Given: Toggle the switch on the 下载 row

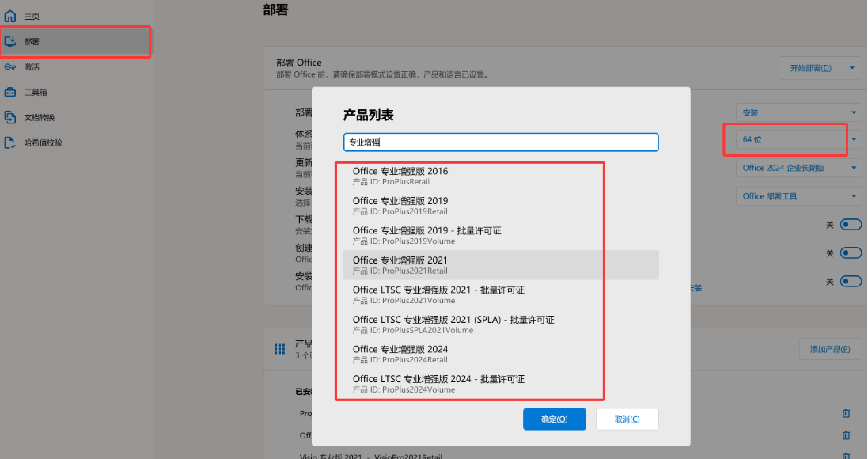Looking at the screenshot, I should (x=851, y=225).
